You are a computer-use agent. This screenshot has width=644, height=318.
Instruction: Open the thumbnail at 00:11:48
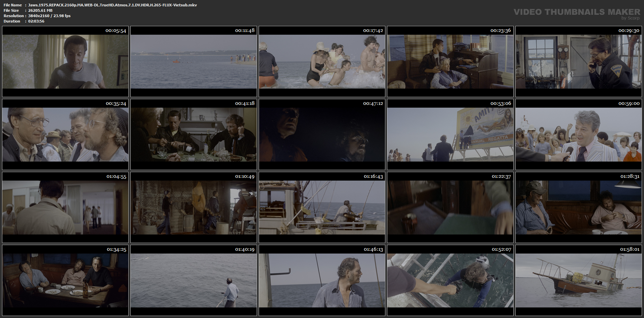[194, 62]
